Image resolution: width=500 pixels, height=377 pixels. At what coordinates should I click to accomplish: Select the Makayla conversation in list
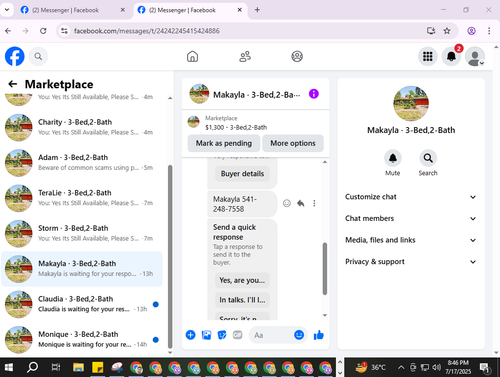point(82,268)
